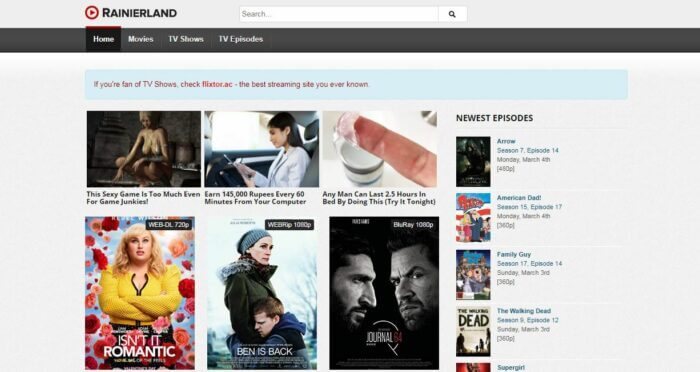Open the Movies menu item

[141, 39]
